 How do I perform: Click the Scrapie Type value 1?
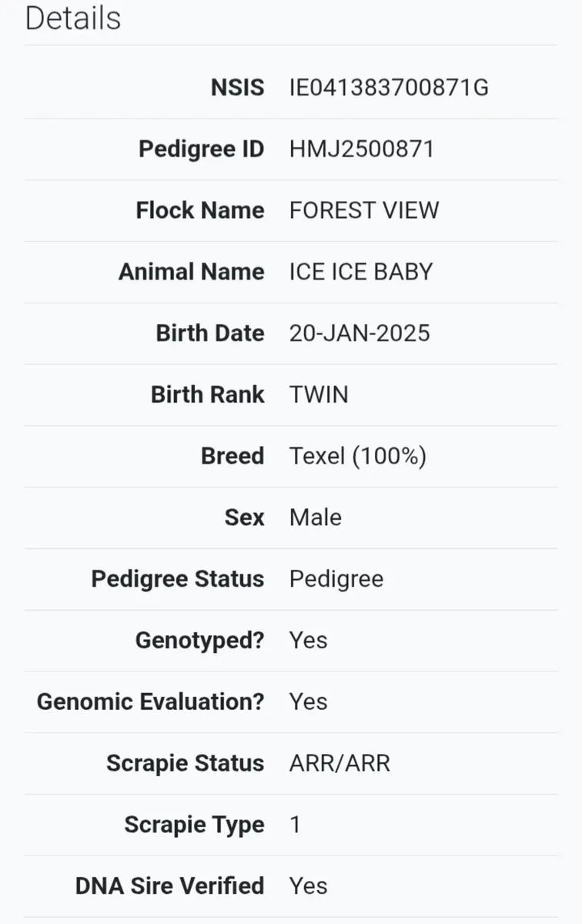click(x=296, y=825)
